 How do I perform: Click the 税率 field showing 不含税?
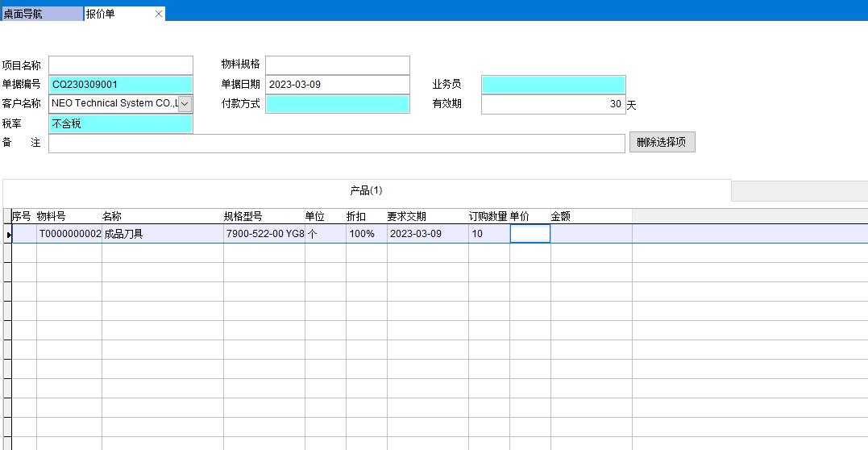[x=121, y=123]
